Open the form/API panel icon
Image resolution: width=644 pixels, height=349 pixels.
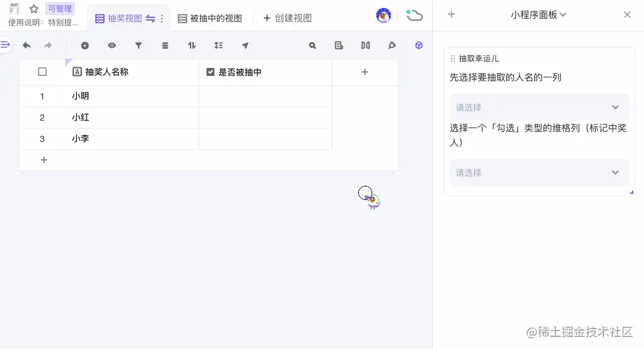(x=339, y=45)
